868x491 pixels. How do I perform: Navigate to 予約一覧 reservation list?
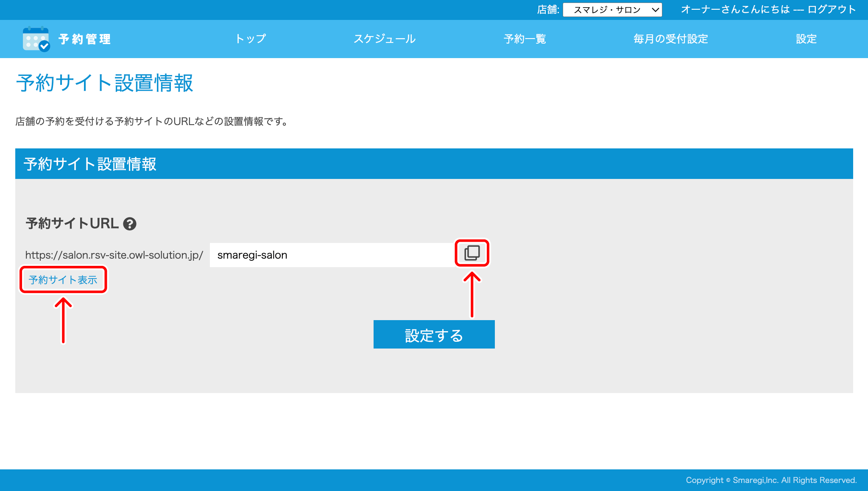pos(525,39)
